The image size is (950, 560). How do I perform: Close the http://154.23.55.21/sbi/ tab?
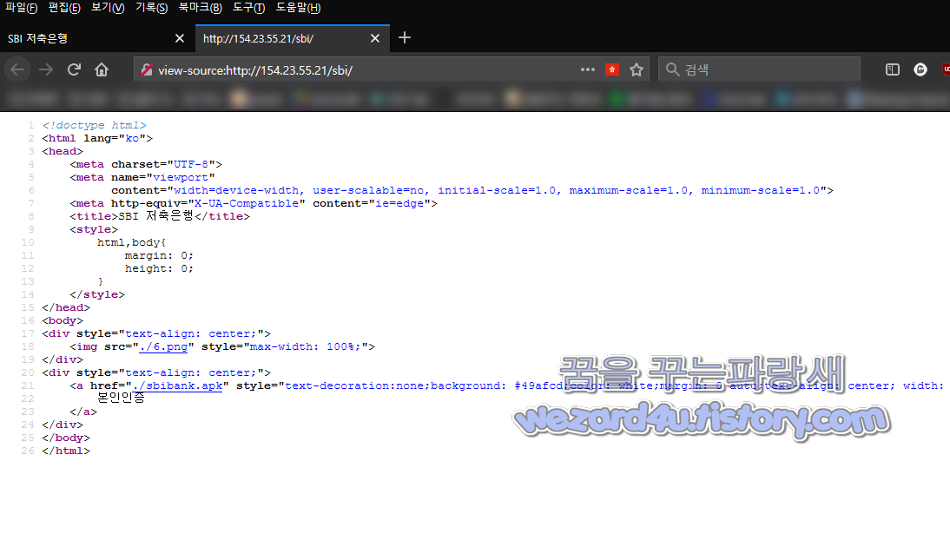point(375,38)
